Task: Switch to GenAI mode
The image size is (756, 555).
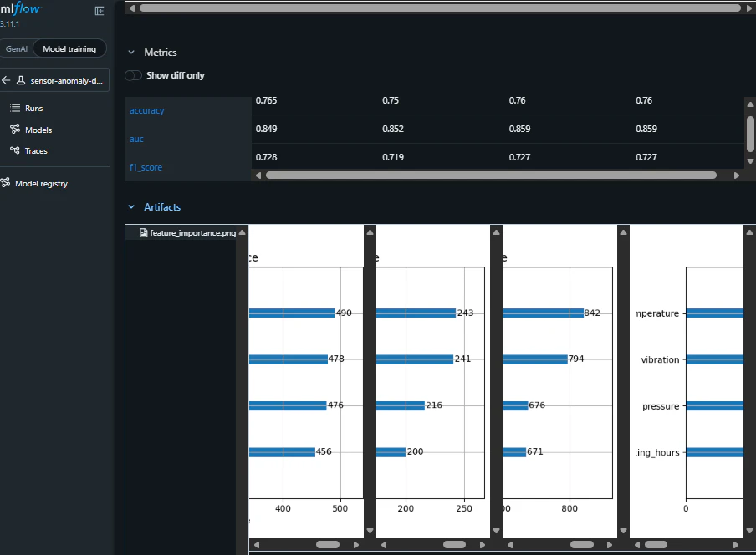Action: pos(17,48)
